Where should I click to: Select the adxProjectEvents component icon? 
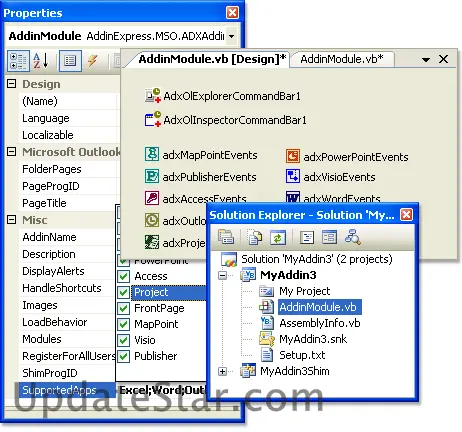tap(152, 242)
